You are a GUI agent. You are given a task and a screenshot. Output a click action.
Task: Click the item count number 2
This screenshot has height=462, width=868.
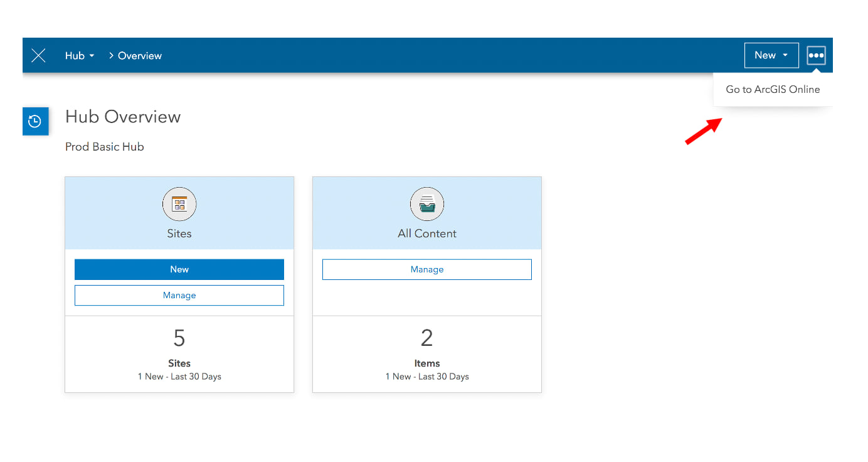coord(427,338)
